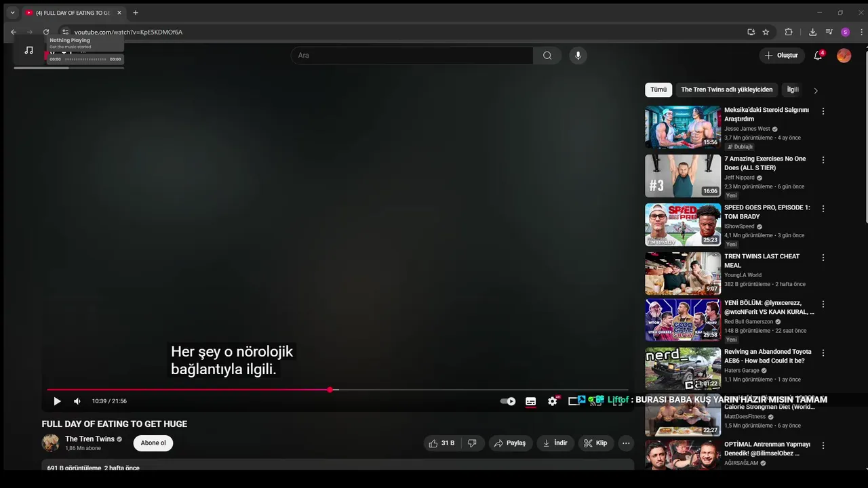Select the Tümü filter chip

point(658,89)
